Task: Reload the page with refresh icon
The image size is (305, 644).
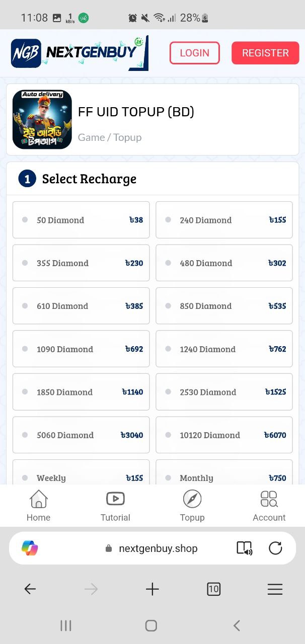Action: point(275,548)
